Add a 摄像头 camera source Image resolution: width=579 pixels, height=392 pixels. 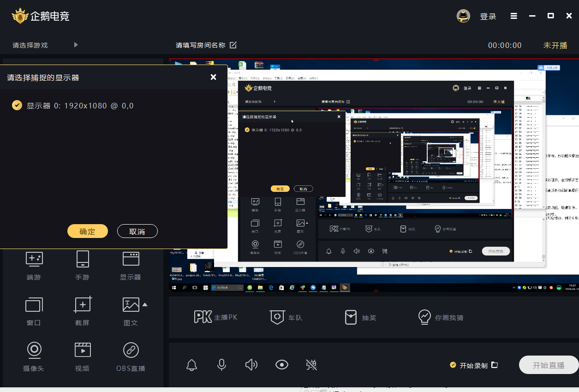point(34,350)
